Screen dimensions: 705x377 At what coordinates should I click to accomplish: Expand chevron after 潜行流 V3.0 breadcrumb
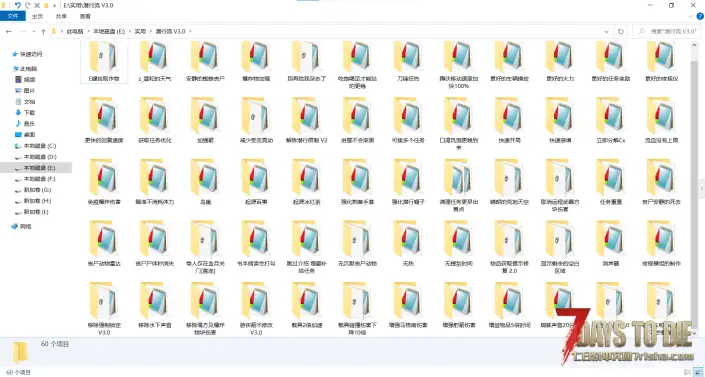190,31
